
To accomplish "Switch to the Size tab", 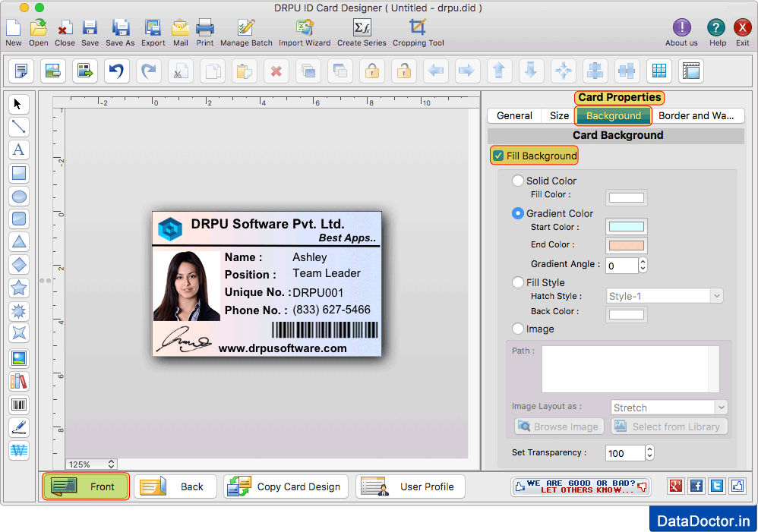I will (559, 115).
